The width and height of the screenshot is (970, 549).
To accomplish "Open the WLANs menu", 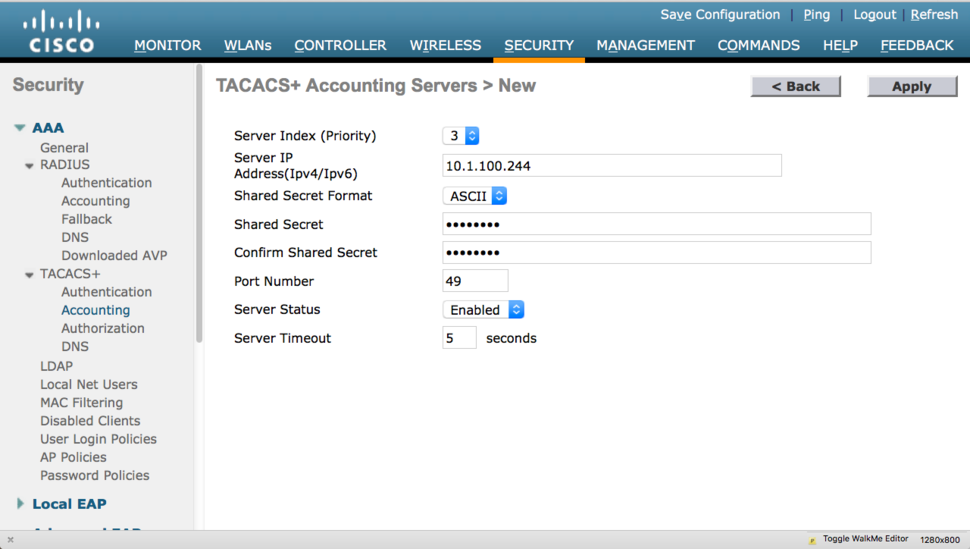I will tap(247, 45).
